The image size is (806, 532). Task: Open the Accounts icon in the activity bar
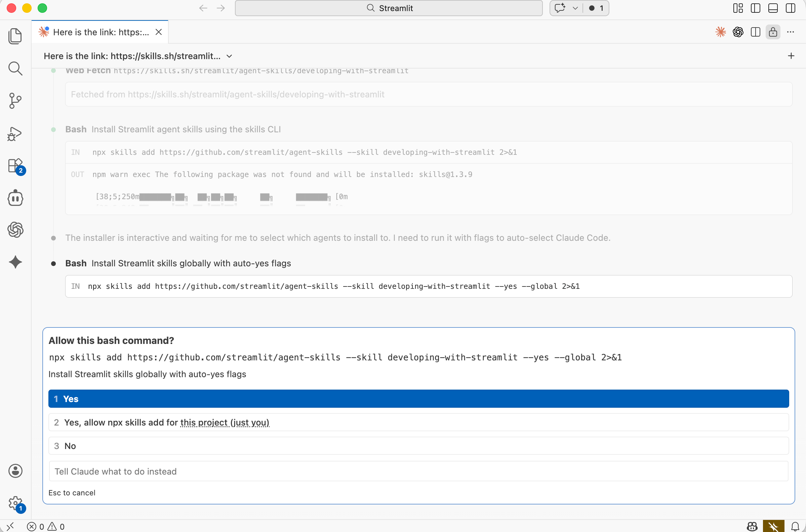(x=15, y=471)
